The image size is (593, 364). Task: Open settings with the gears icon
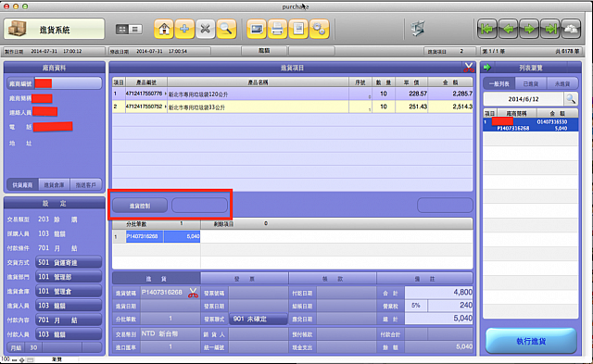(319, 29)
